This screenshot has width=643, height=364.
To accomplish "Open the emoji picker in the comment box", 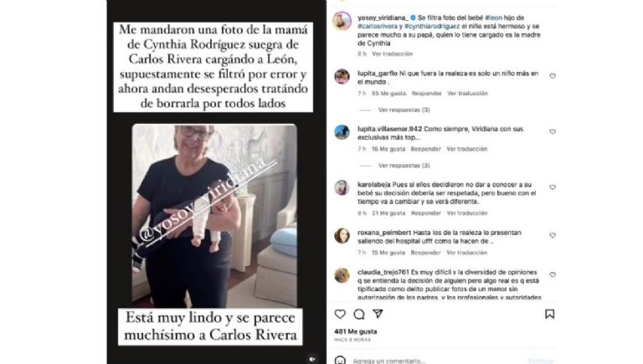I will click(340, 361).
